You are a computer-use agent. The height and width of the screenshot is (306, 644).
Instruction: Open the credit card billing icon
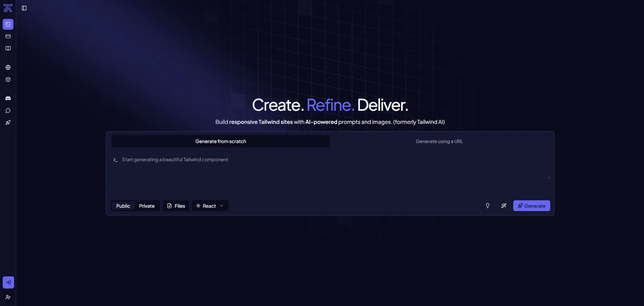8,36
